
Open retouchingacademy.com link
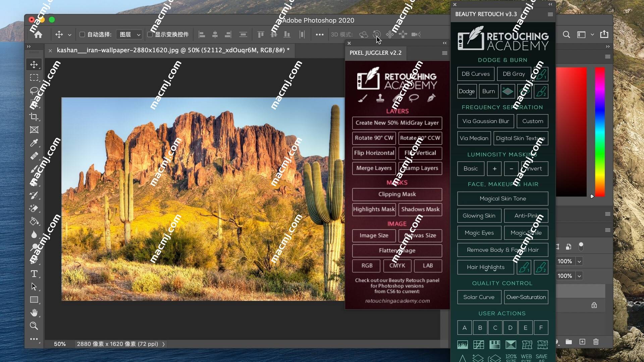[x=397, y=301]
